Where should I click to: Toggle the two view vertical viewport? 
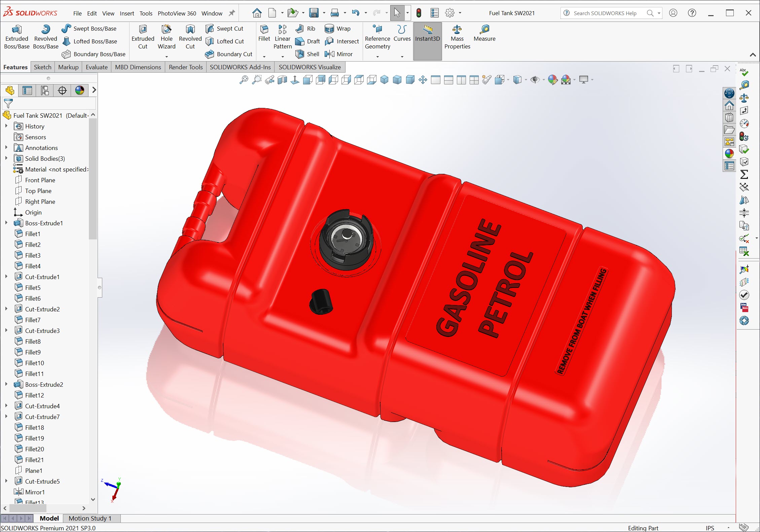click(x=461, y=80)
